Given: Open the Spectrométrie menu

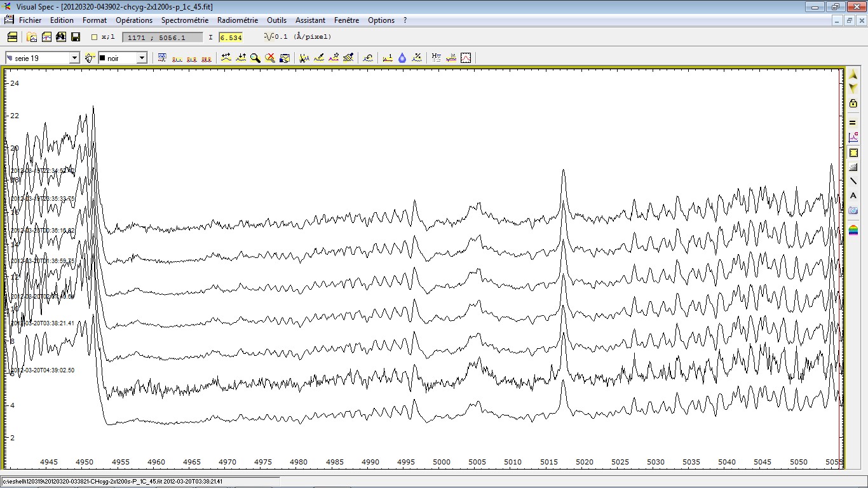Looking at the screenshot, I should coord(184,20).
